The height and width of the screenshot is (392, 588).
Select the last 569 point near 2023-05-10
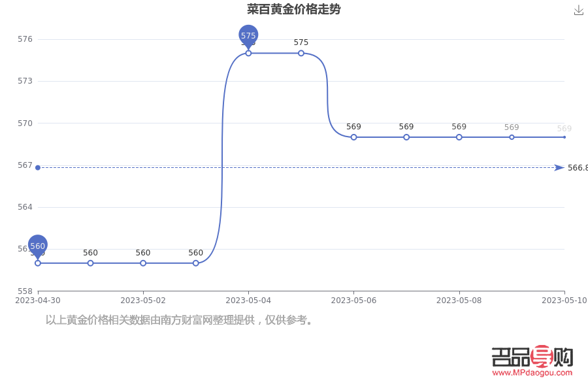click(564, 137)
